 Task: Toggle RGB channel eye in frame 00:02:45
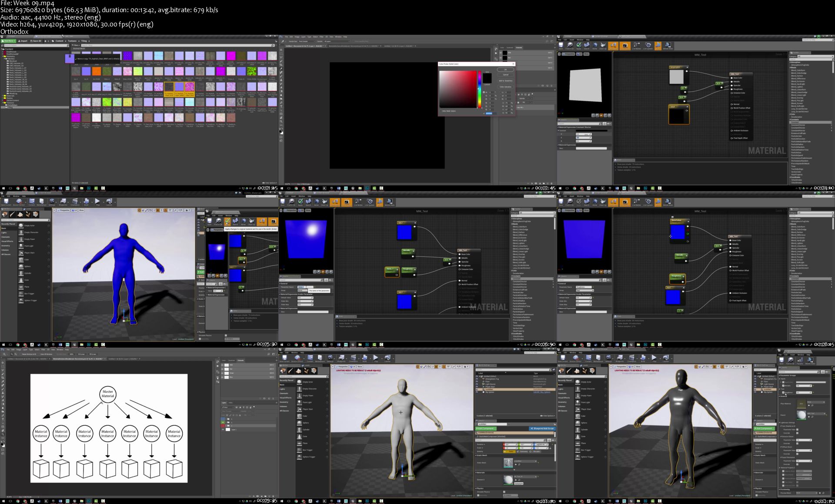[501, 53]
